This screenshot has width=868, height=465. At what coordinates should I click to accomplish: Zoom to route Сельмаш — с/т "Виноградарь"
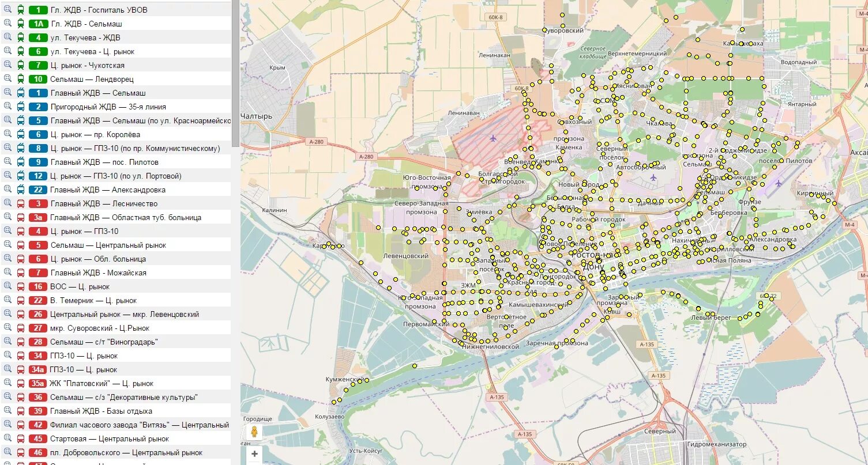click(8, 342)
